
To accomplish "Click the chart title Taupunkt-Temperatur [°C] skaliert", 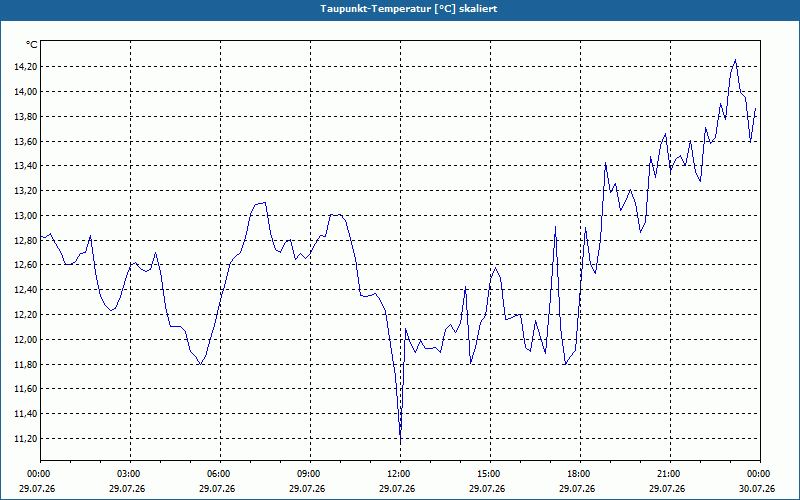I will pos(409,9).
